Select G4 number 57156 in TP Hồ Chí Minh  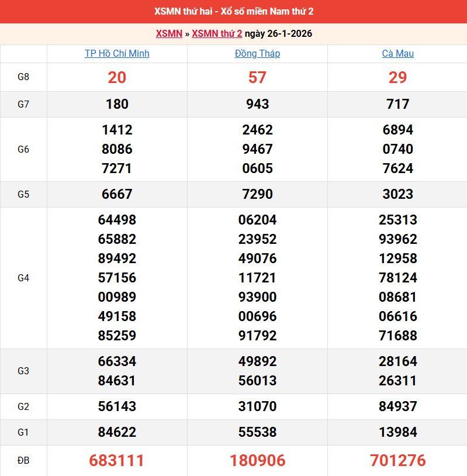117,278
